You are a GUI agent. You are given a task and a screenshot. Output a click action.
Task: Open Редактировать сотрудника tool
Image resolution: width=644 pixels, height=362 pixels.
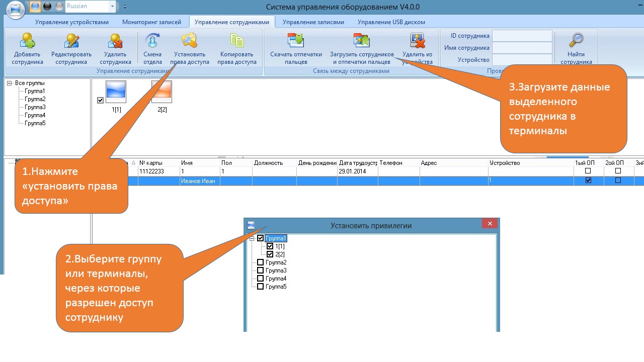pos(71,49)
